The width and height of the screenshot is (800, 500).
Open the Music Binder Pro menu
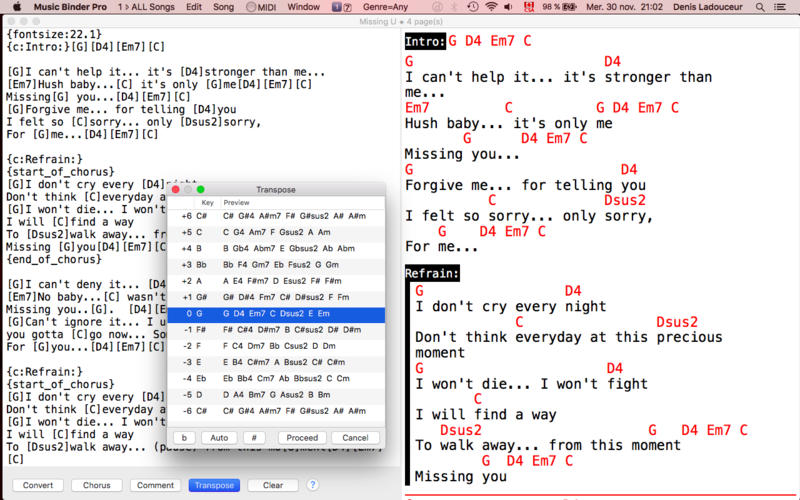click(70, 7)
